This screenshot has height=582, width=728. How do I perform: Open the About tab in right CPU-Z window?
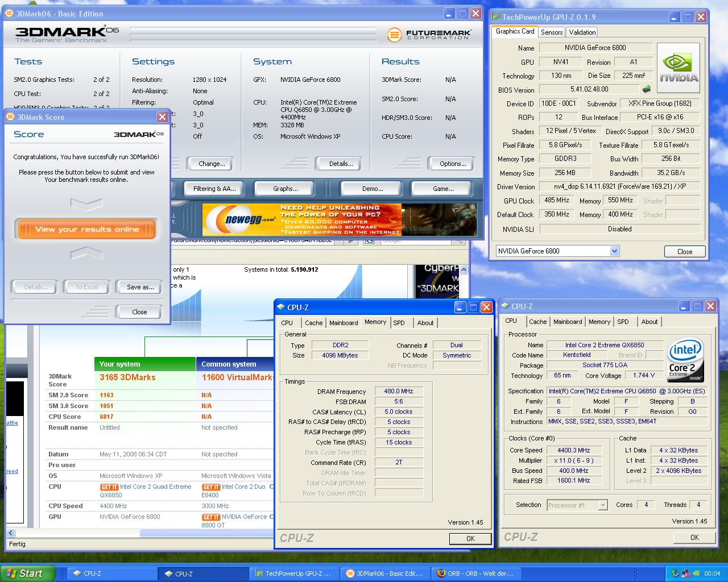[650, 322]
